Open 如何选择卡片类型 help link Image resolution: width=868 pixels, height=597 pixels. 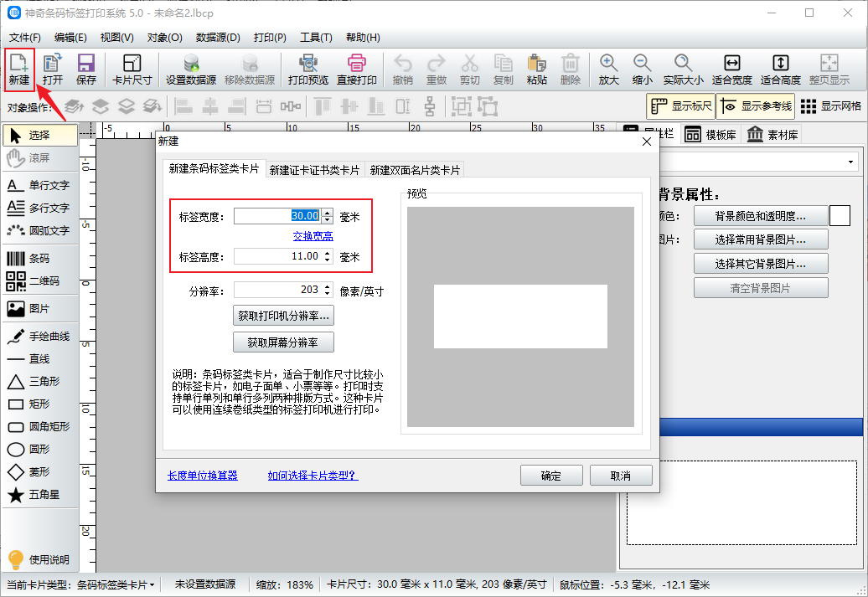coord(313,476)
